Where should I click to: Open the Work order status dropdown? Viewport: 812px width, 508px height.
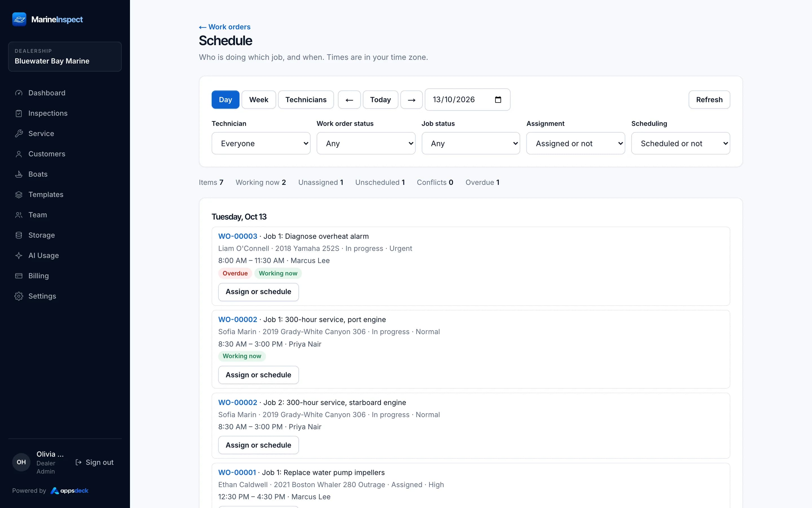366,143
